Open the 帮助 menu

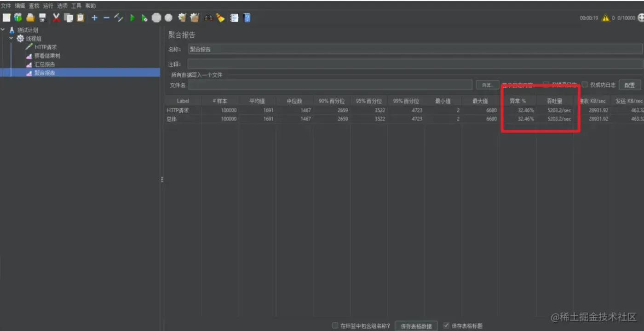(x=90, y=6)
